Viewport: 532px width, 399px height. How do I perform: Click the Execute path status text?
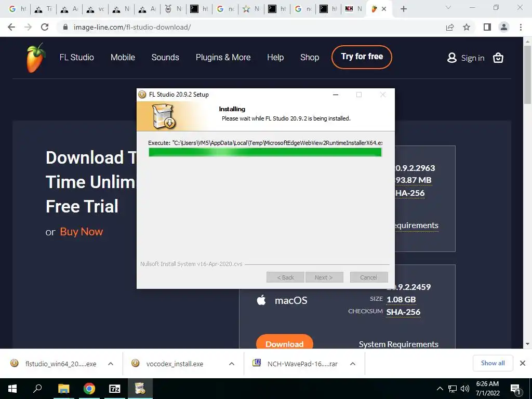tap(265, 143)
